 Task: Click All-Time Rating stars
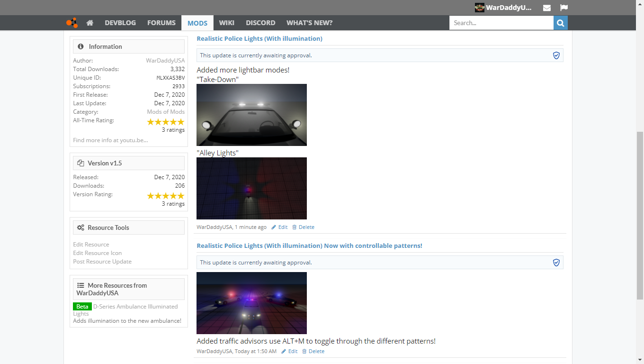click(166, 122)
